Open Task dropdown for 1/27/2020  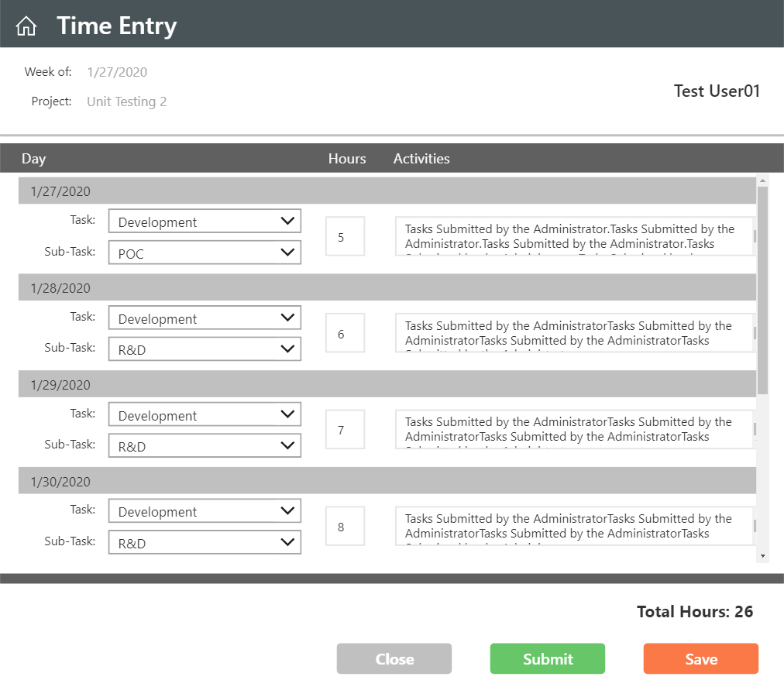[205, 222]
